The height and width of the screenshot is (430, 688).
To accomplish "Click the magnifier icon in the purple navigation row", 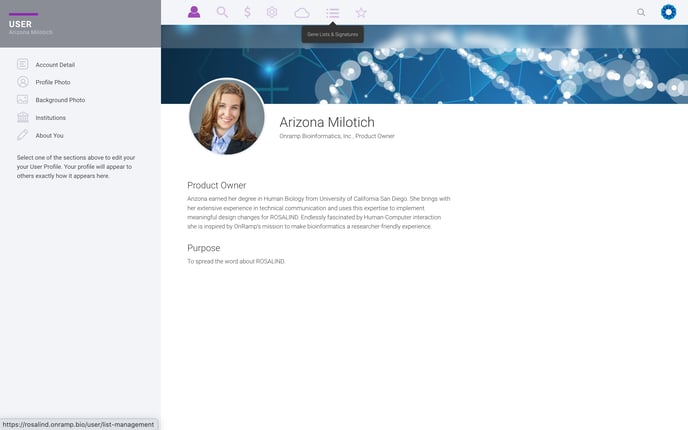I will [x=222, y=12].
